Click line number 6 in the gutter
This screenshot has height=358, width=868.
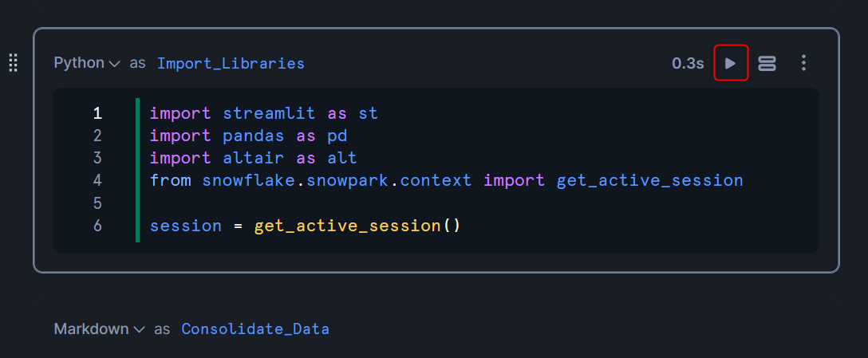[x=97, y=226]
